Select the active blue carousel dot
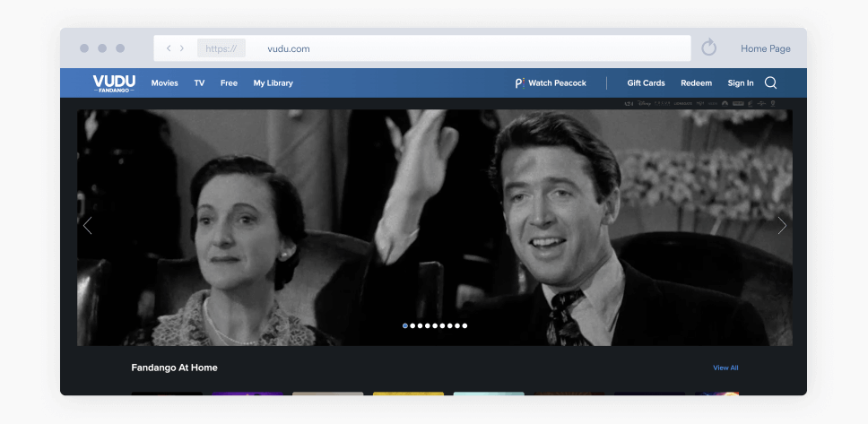This screenshot has height=424, width=868. [405, 326]
